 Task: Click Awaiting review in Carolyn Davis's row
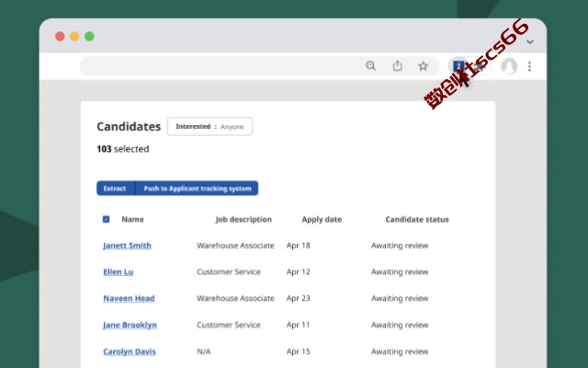[x=400, y=351]
